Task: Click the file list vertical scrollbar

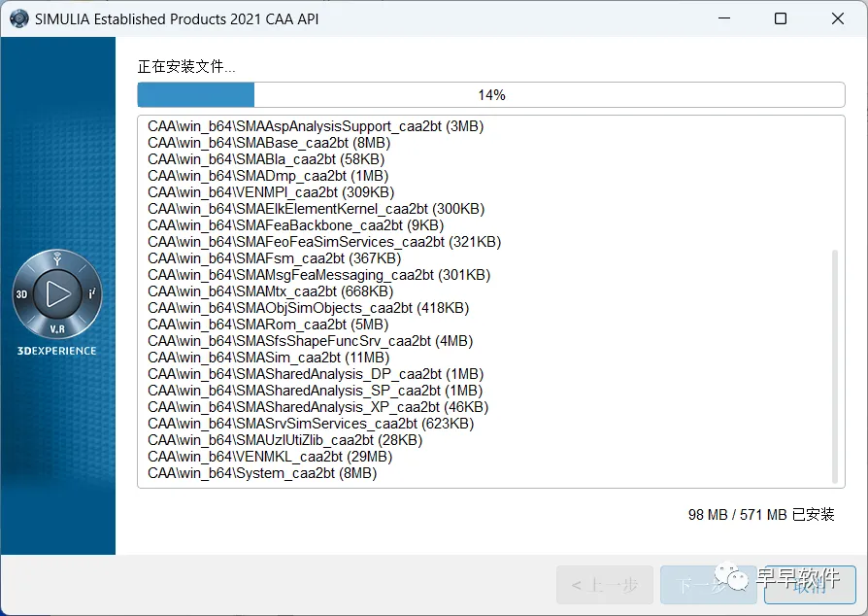Action: 835,366
